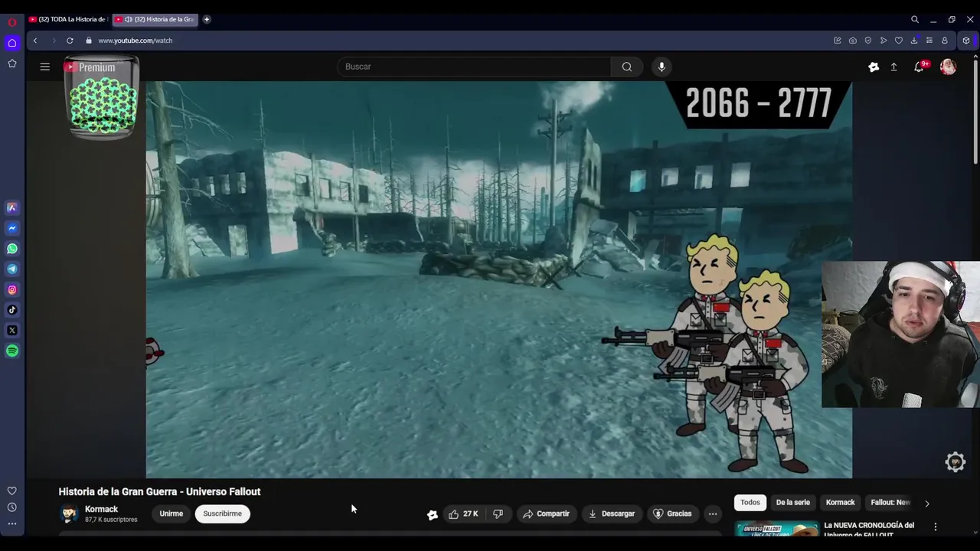This screenshot has width=980, height=551.
Task: Dislike the video
Action: [x=498, y=514]
